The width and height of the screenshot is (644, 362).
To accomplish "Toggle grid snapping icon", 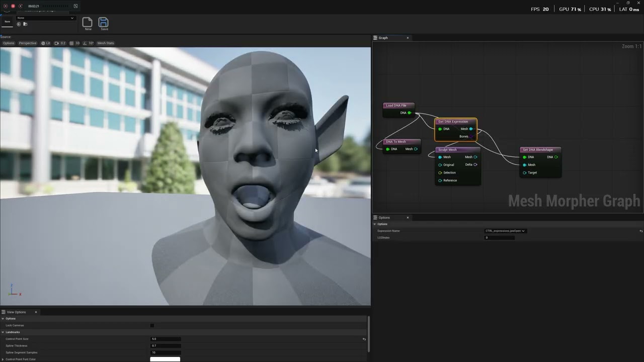I will coord(71,43).
